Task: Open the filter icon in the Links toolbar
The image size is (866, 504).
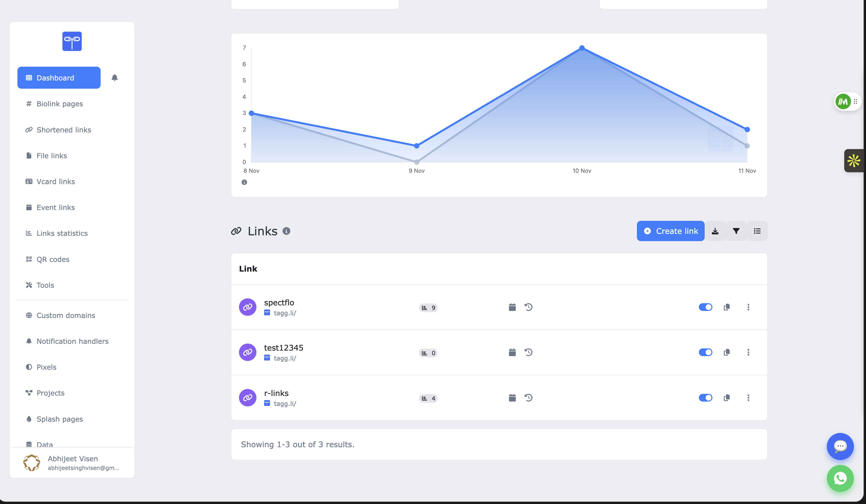Action: point(736,231)
